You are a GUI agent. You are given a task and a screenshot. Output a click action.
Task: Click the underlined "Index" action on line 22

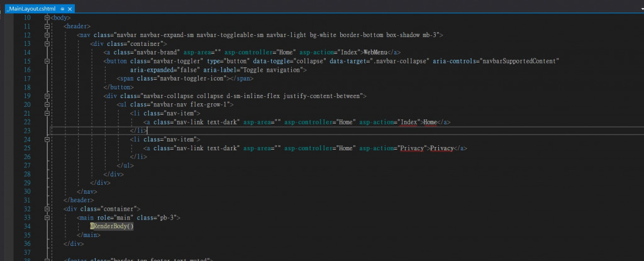(x=409, y=122)
